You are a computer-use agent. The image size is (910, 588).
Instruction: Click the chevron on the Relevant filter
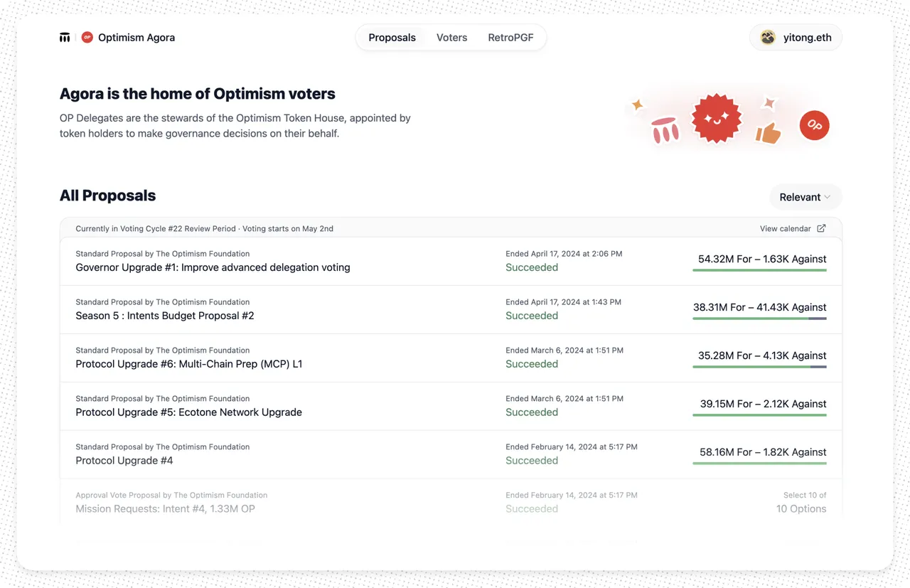827,198
